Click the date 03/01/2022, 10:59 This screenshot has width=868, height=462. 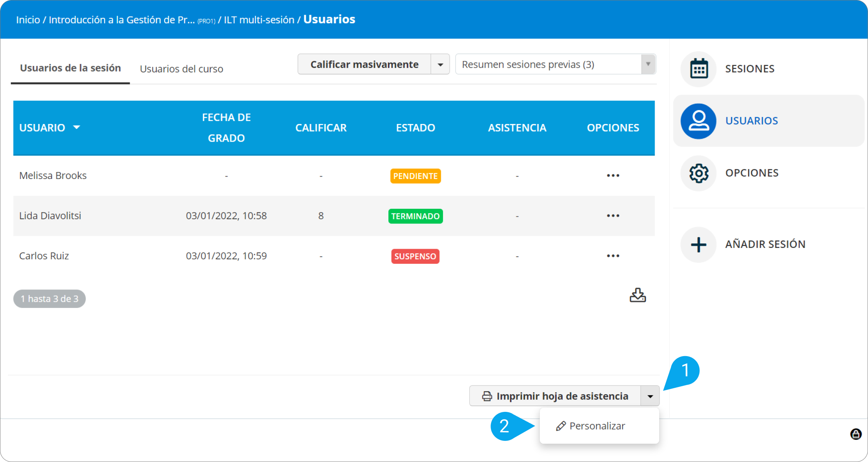click(226, 256)
